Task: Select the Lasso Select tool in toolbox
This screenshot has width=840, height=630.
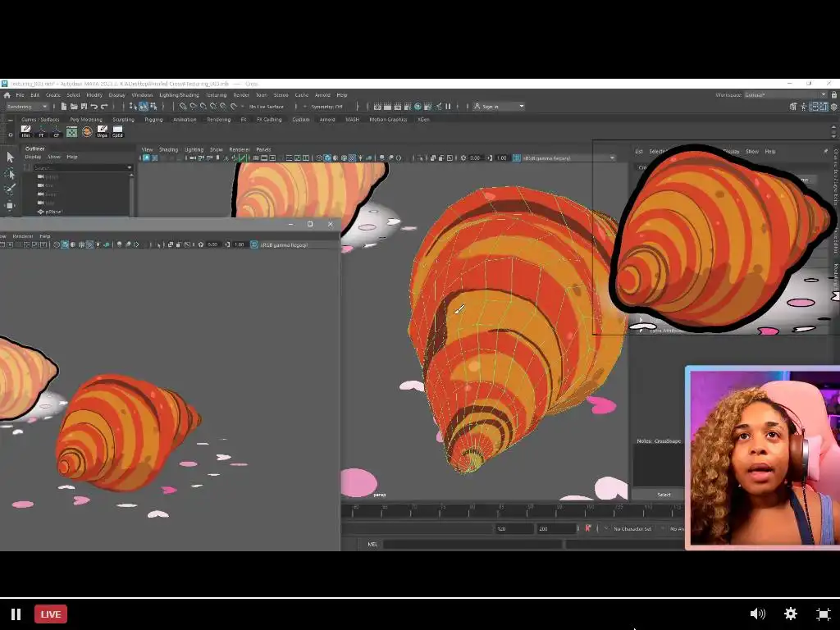Action: tap(10, 174)
